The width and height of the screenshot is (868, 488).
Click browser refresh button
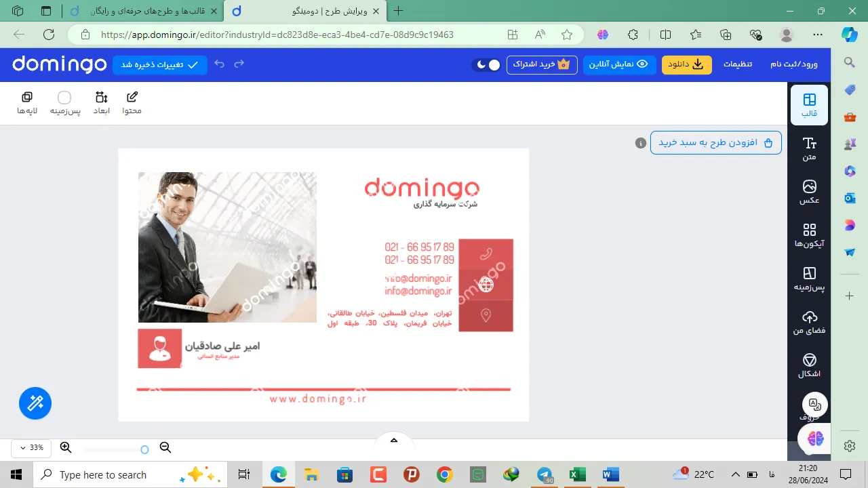49,35
